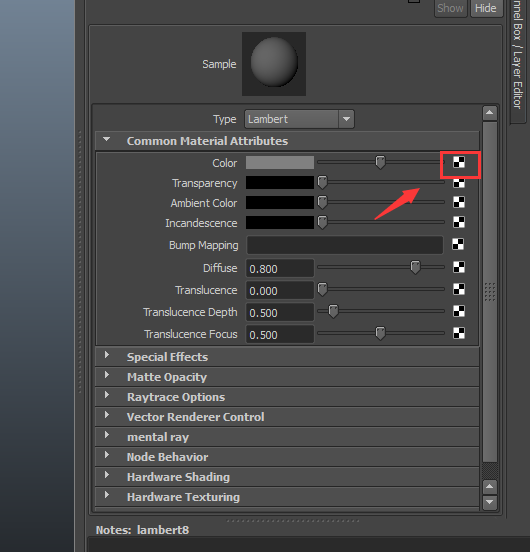Click the Show button

pyautogui.click(x=450, y=8)
